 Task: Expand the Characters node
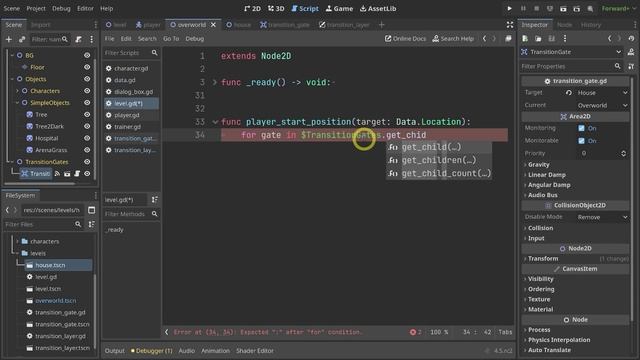coord(17,91)
